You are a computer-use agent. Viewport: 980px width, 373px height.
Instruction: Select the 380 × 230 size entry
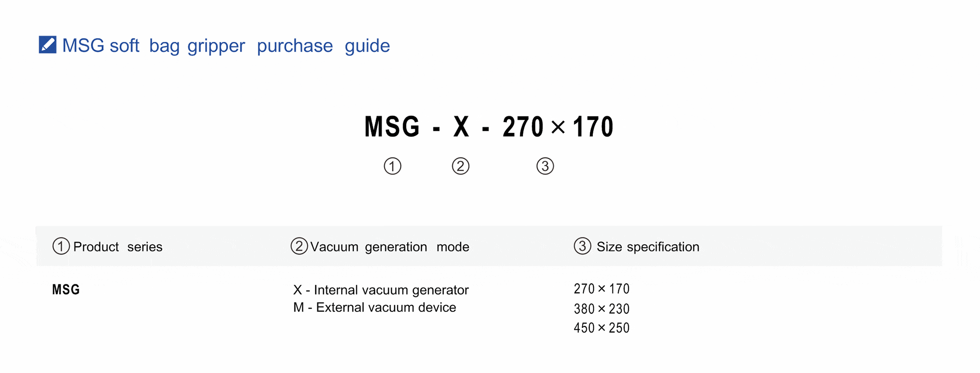[601, 309]
